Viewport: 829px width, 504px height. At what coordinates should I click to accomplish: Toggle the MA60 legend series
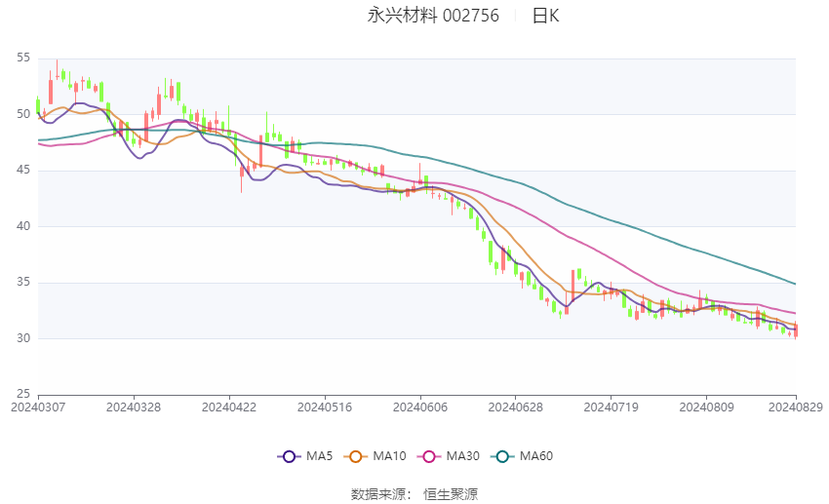522,456
